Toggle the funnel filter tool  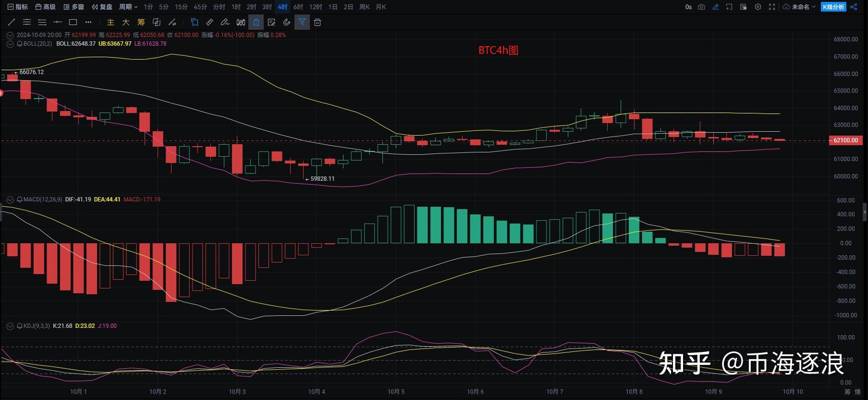(x=302, y=22)
